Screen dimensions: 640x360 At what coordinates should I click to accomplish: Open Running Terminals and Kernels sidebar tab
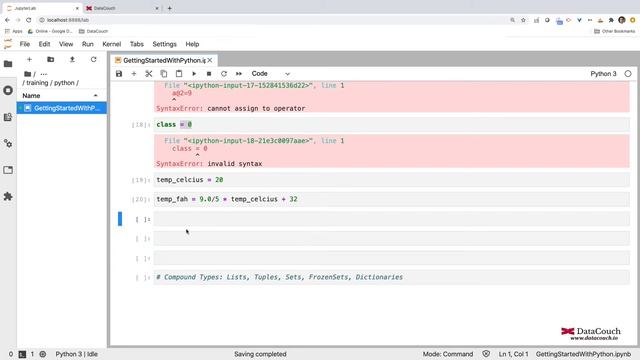tap(8, 90)
